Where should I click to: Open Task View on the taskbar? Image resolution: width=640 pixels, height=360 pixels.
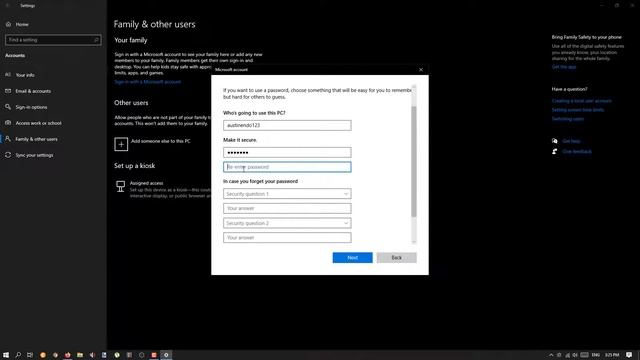tap(30, 355)
